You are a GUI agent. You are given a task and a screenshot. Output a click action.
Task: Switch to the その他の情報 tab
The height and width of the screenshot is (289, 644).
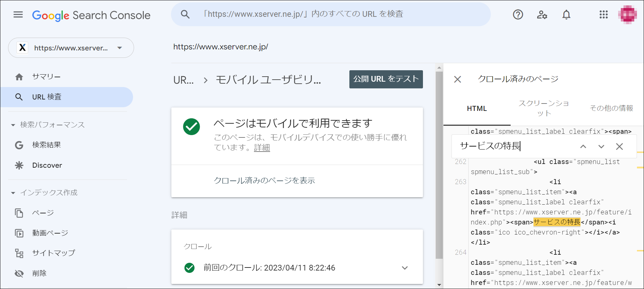pyautogui.click(x=611, y=108)
